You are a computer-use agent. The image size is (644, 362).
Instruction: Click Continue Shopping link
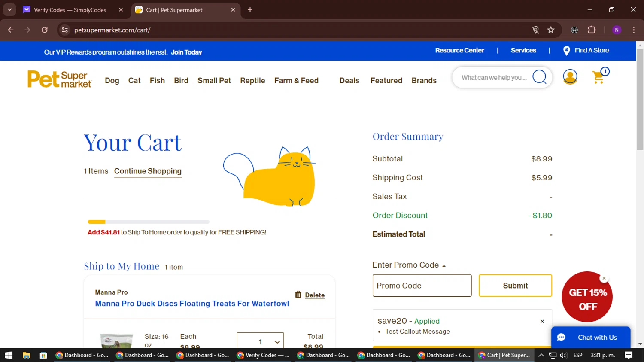148,171
